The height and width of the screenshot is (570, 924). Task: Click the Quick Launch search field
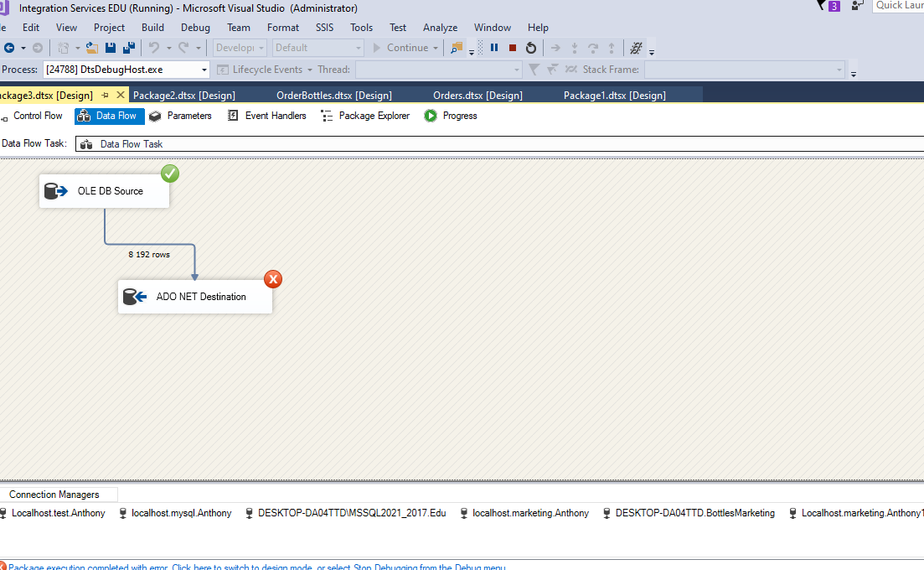click(x=898, y=5)
